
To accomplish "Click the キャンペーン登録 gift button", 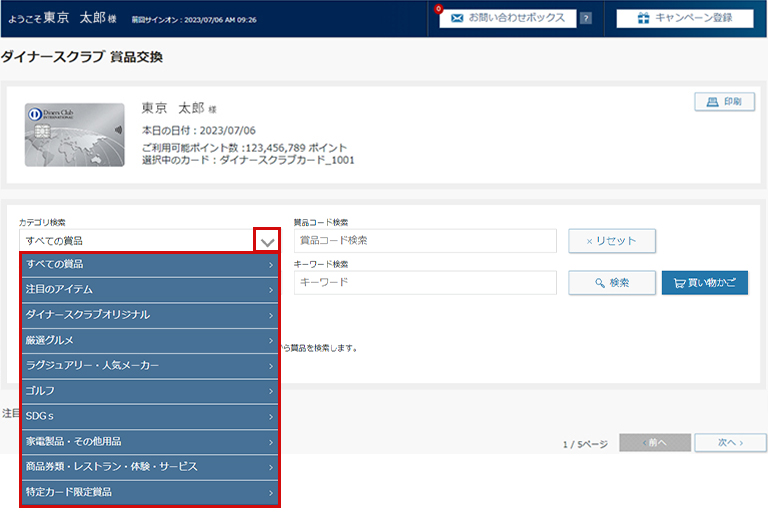I will pos(684,18).
